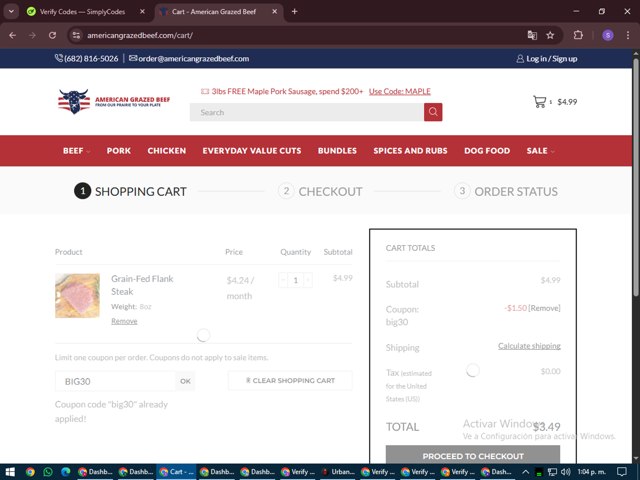Open WhatsApp from the taskbar
640x480 pixels.
click(48, 472)
